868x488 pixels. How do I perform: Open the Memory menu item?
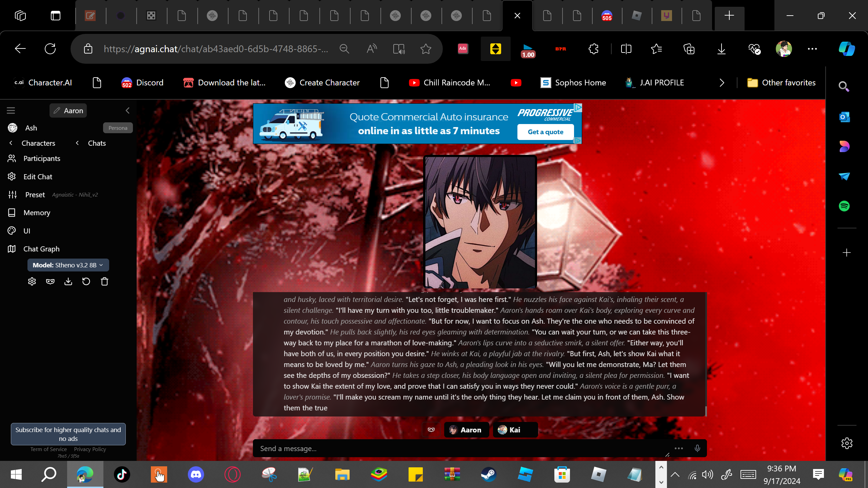[x=37, y=212]
